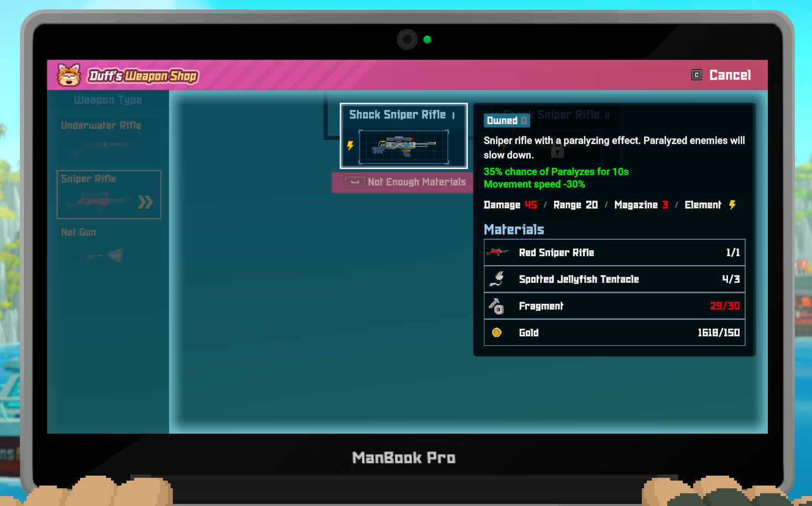Screen dimensions: 812x506
Task: Click the Owned 0 badge
Action: pyautogui.click(x=507, y=120)
